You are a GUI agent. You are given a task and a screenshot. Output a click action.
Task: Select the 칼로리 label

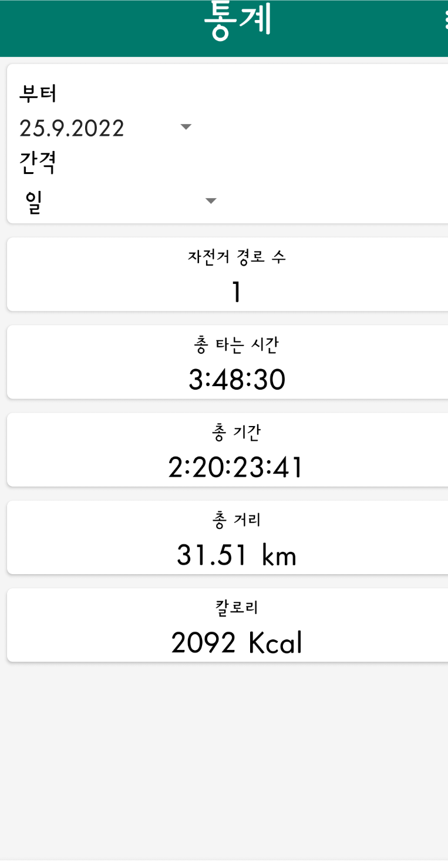coord(237,607)
